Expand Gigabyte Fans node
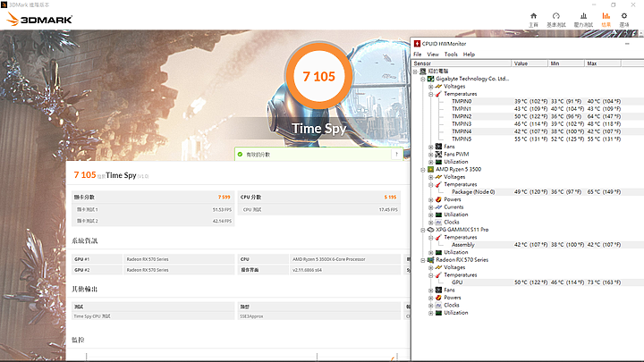This screenshot has width=644, height=362. pos(431,147)
